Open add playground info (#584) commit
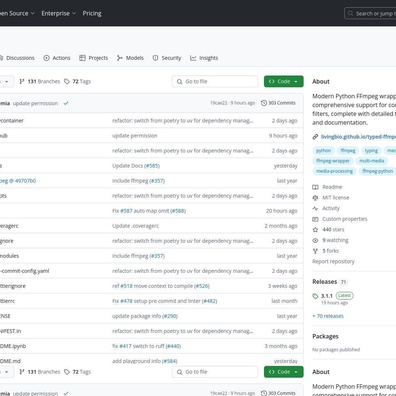 point(145,361)
